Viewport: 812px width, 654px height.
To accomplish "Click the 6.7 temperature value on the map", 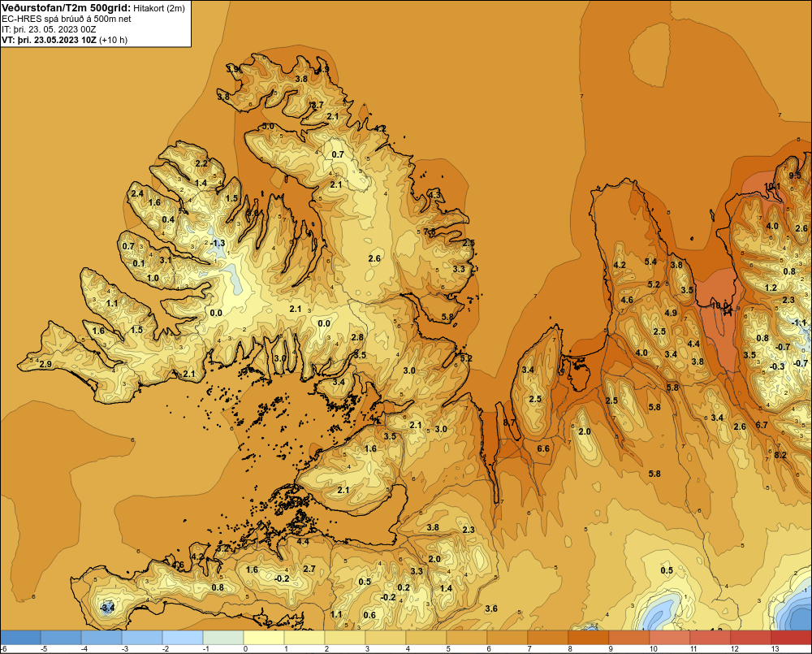I will pyautogui.click(x=762, y=425).
